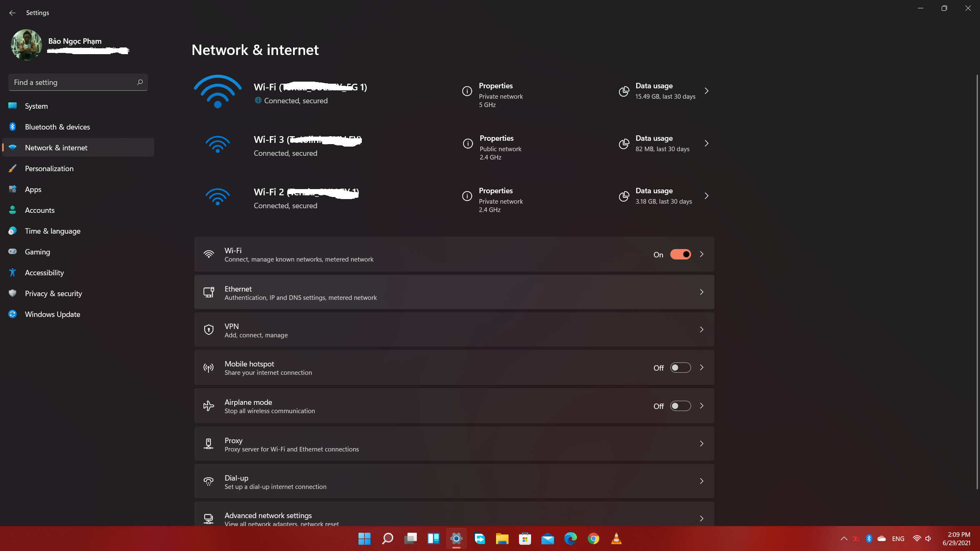Click the Properties info icon for Wi-Fi 3
The height and width of the screenshot is (551, 980).
[468, 144]
